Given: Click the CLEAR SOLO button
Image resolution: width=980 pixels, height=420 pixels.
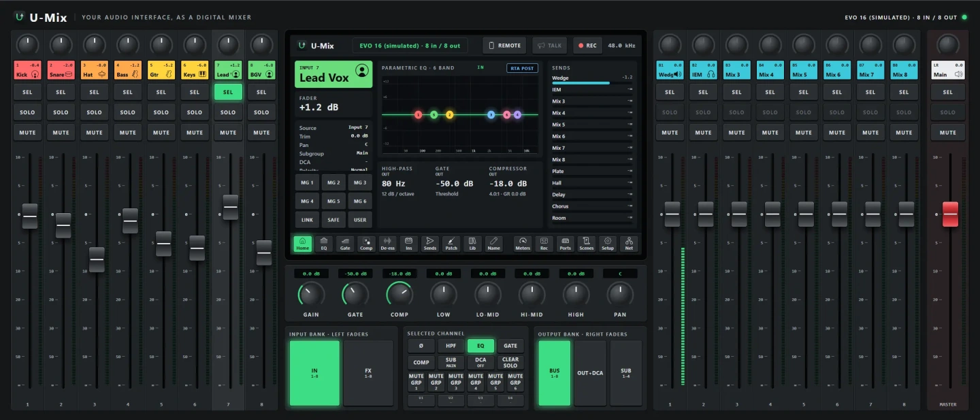Looking at the screenshot, I should tap(510, 362).
